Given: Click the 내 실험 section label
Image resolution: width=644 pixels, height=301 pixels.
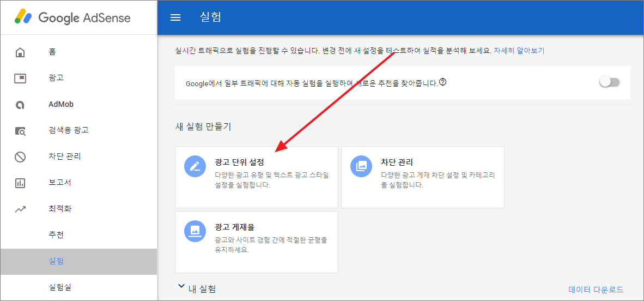Looking at the screenshot, I should pyautogui.click(x=202, y=289).
